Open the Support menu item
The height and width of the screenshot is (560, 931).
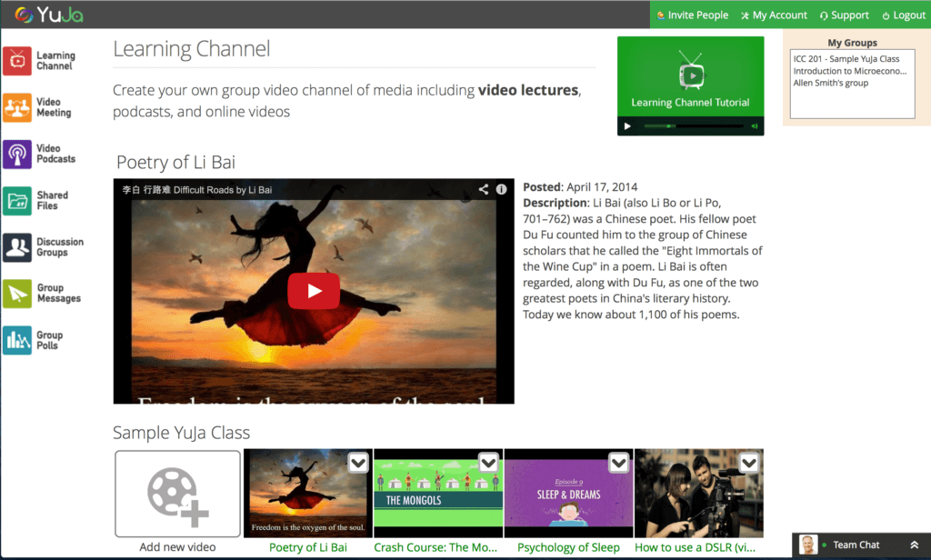(845, 15)
